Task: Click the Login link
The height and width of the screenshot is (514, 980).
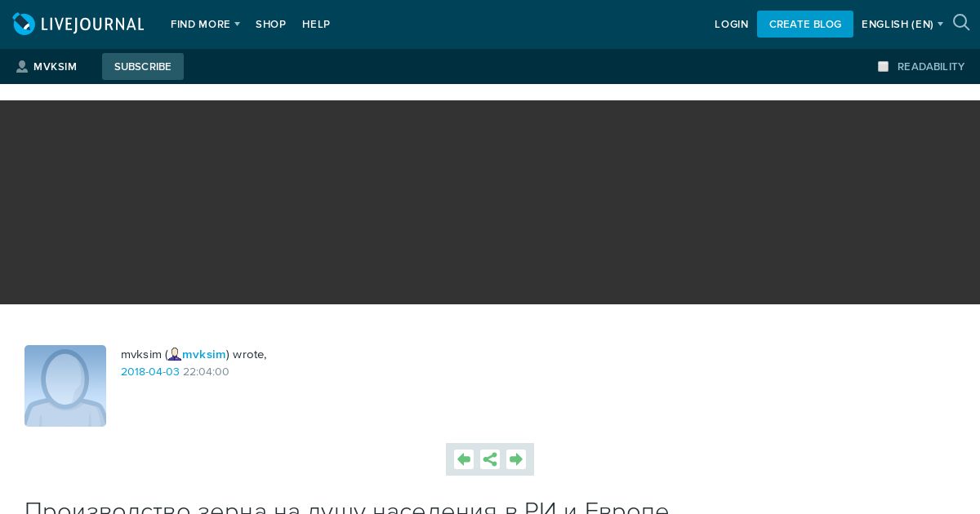Action: [731, 24]
